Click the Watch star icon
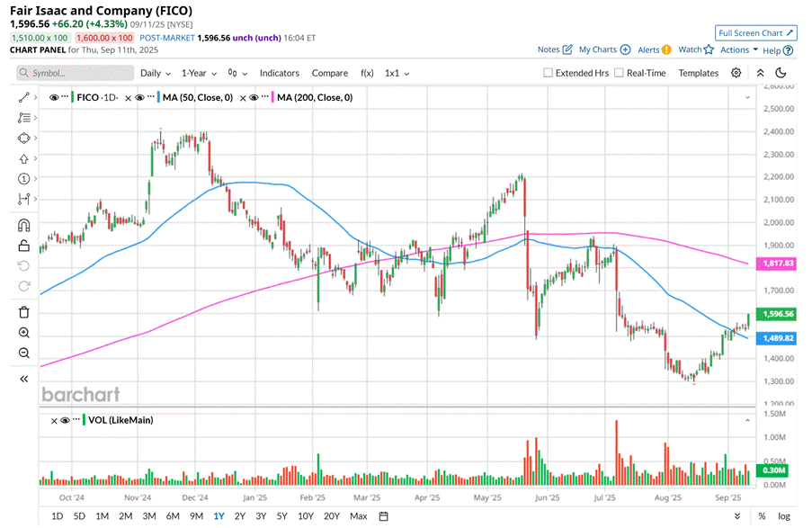 point(709,49)
